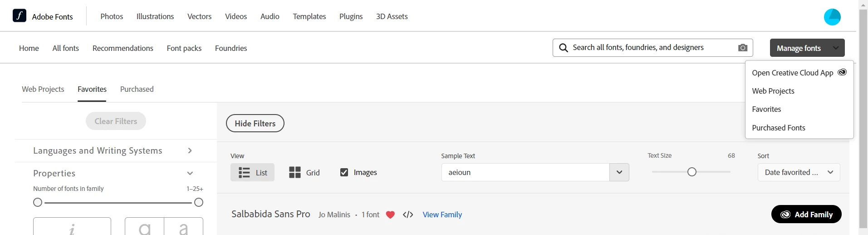The width and height of the screenshot is (868, 235).
Task: Click the Adobe Fonts logo icon
Action: pyautogui.click(x=20, y=15)
